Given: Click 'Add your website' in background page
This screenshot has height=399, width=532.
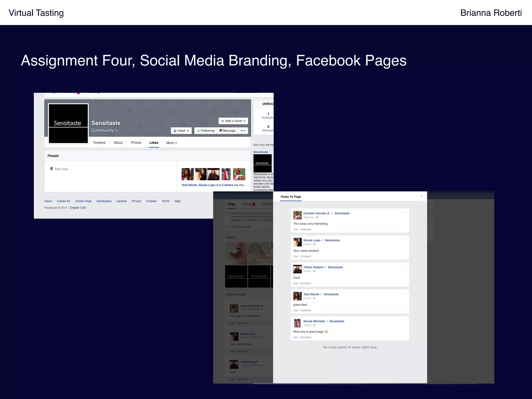Looking at the screenshot, I should [x=241, y=227].
